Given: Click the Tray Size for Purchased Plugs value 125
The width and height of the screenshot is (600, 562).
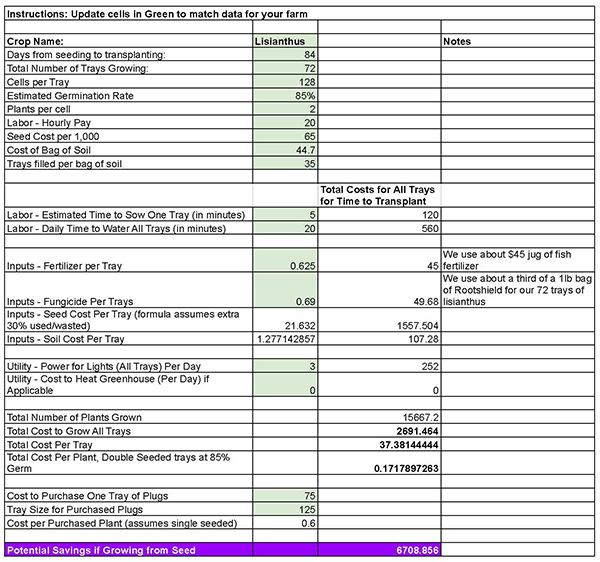Looking at the screenshot, I should [285, 509].
